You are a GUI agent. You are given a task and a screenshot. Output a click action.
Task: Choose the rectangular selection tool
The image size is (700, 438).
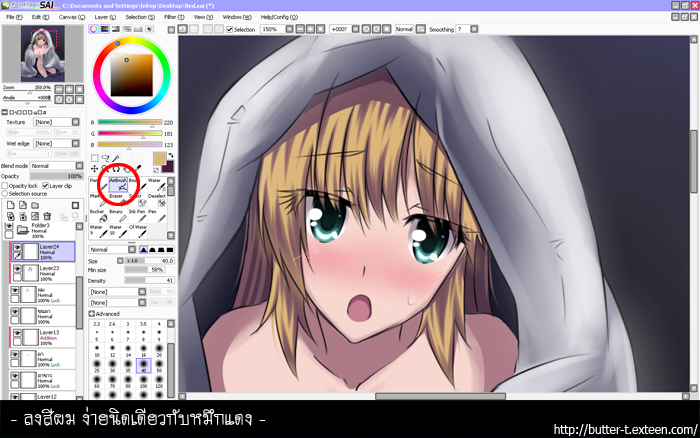click(95, 158)
